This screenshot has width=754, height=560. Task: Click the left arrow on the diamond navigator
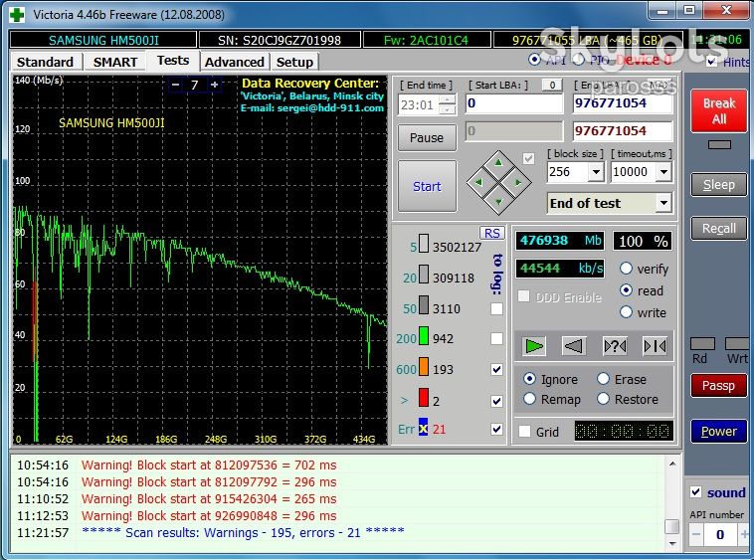[x=478, y=182]
